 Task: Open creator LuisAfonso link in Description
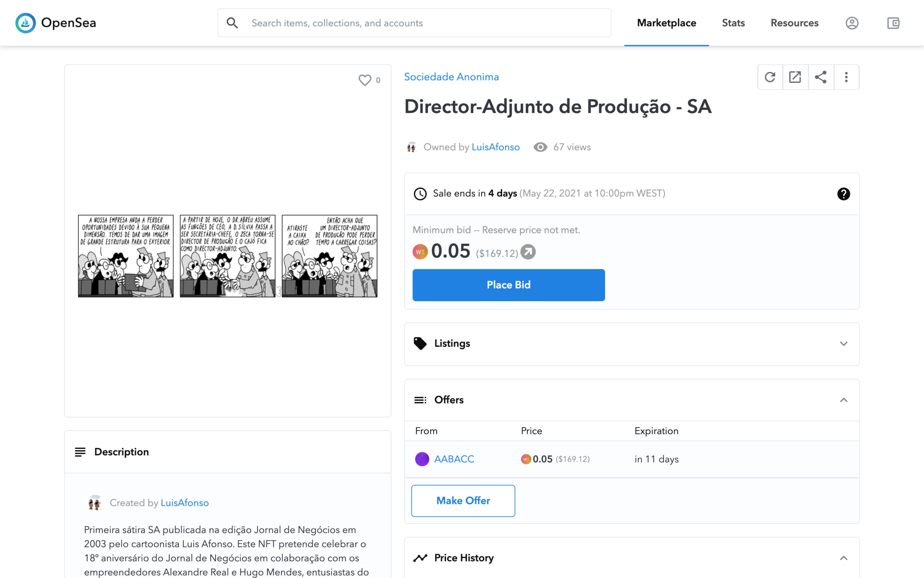pyautogui.click(x=184, y=503)
